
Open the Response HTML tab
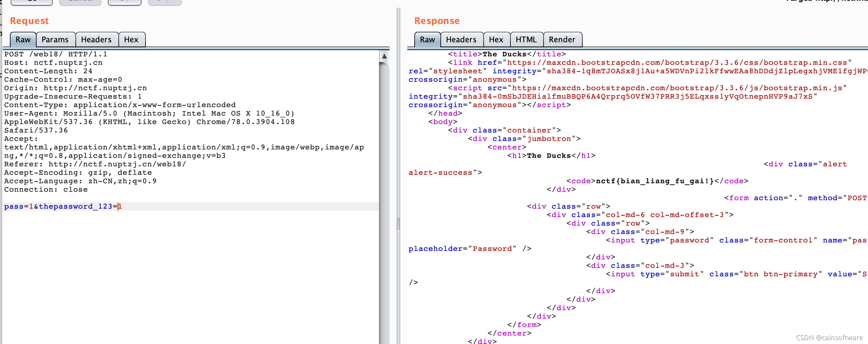(x=527, y=39)
